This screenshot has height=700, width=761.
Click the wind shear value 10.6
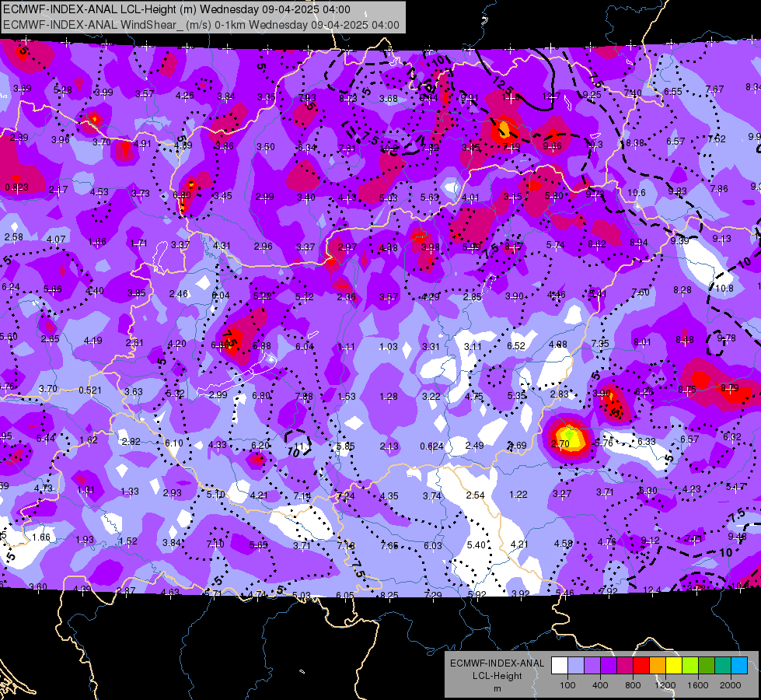coord(637,193)
